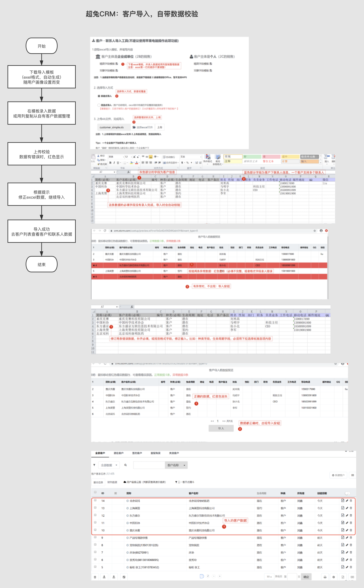Switch to the 失效客户 tab
The width and height of the screenshot is (364, 588).
(x=174, y=453)
